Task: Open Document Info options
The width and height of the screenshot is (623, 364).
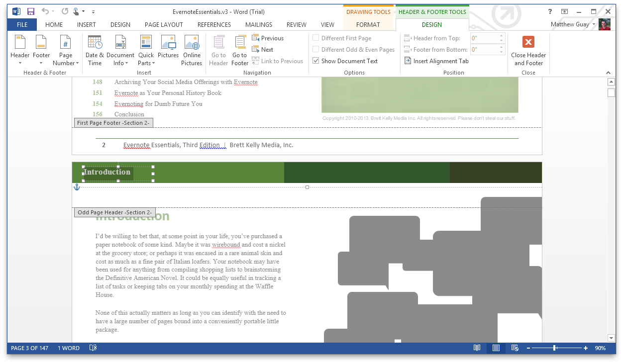Action: (x=120, y=50)
